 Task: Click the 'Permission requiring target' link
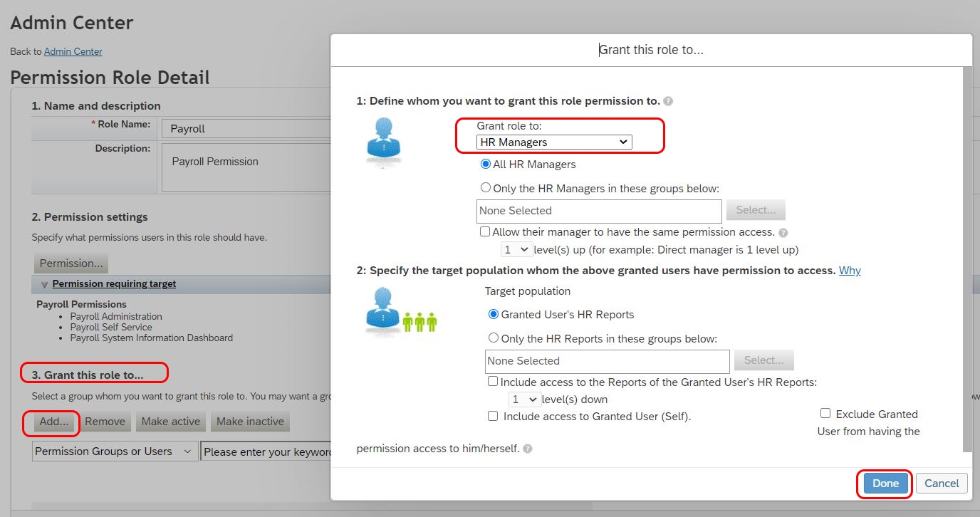coord(114,283)
